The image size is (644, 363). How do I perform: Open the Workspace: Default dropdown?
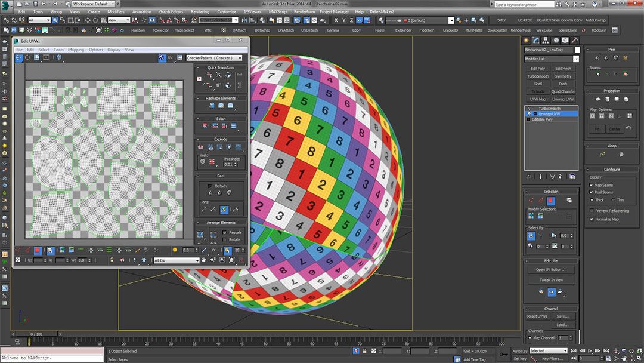pos(93,4)
